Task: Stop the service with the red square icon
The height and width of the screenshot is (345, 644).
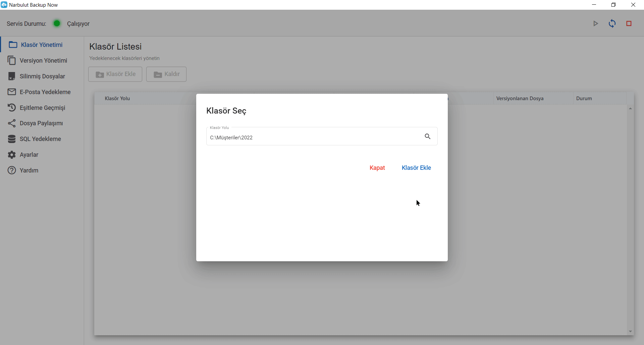Action: pos(629,23)
